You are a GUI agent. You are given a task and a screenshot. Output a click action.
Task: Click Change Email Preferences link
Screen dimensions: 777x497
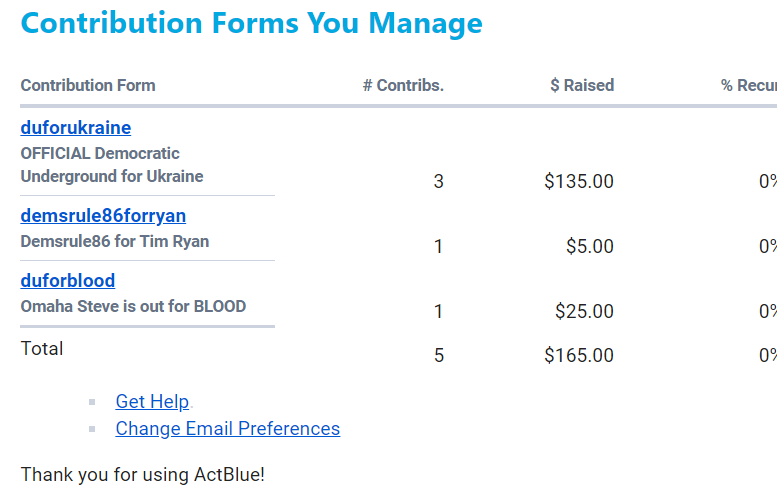pyautogui.click(x=227, y=429)
